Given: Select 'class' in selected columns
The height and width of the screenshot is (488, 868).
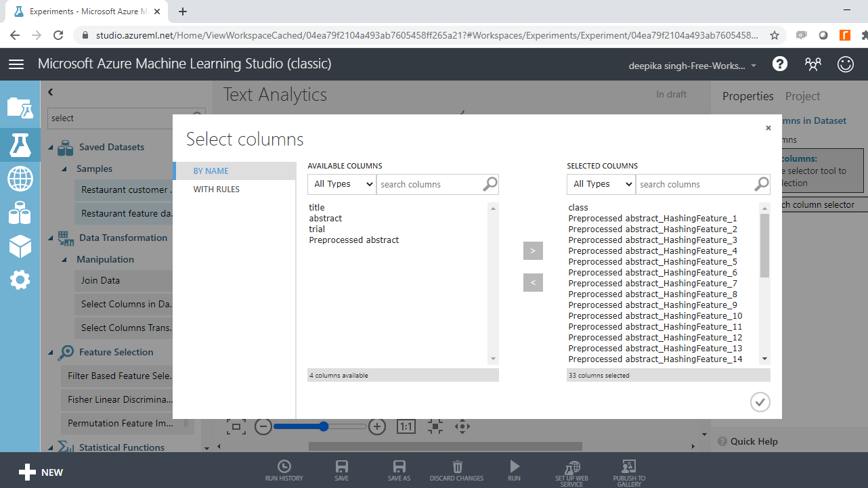Looking at the screenshot, I should coord(578,208).
